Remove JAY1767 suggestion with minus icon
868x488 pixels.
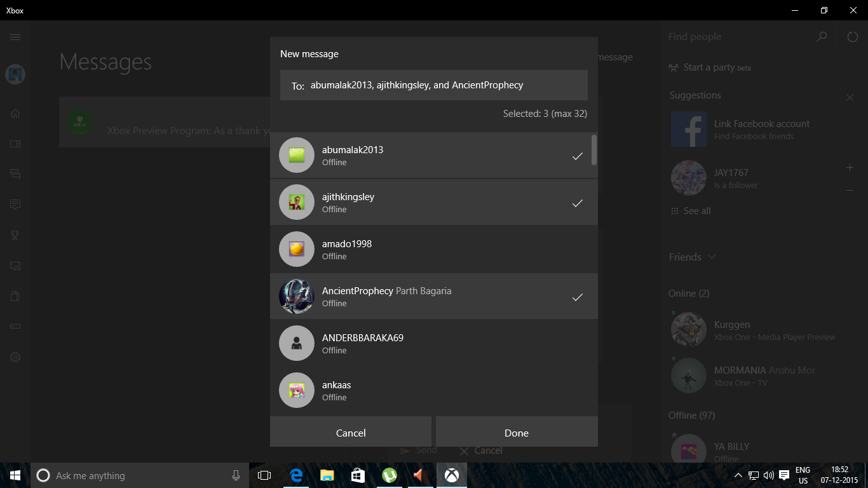(850, 191)
